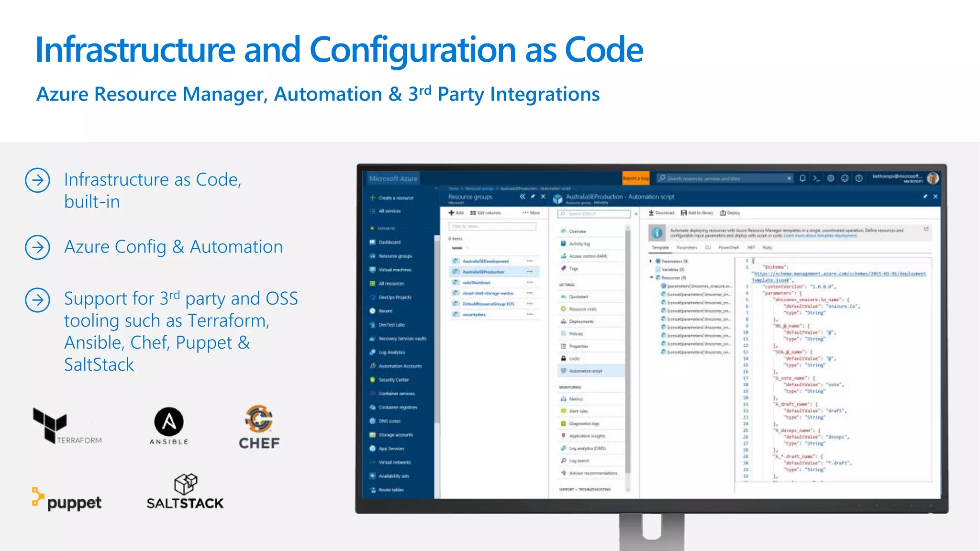Click Download in the Automation script toolbar
The width and height of the screenshot is (980, 551).
click(661, 213)
